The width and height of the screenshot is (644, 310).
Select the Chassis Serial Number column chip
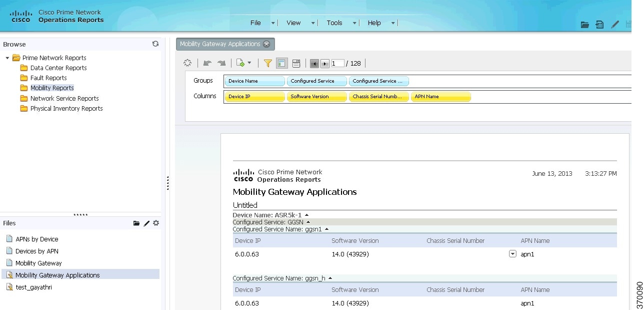[379, 97]
